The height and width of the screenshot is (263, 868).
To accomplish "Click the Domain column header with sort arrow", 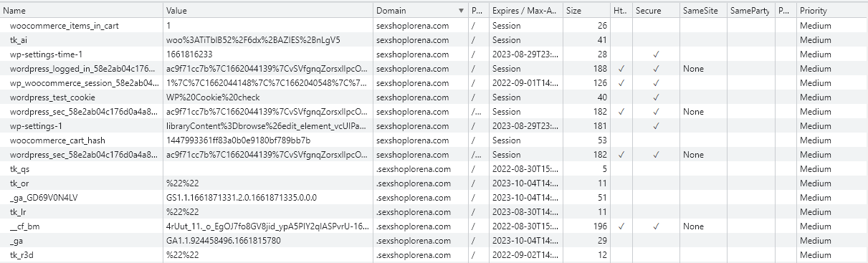I will coord(420,11).
